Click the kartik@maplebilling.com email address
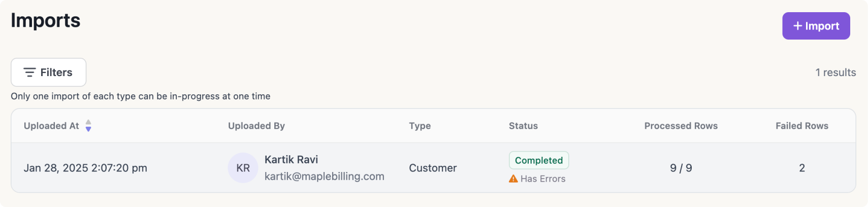The width and height of the screenshot is (868, 207). (324, 177)
